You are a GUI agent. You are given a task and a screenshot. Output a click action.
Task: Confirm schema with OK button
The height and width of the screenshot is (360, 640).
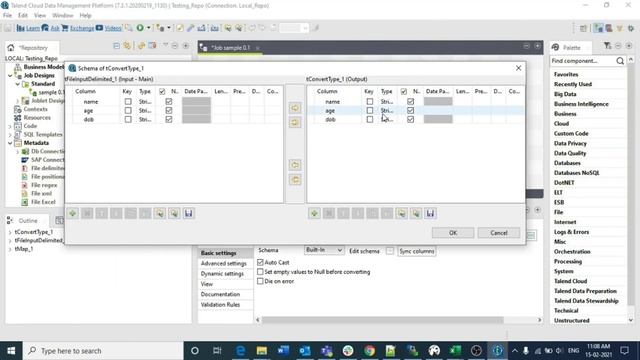coord(453,233)
